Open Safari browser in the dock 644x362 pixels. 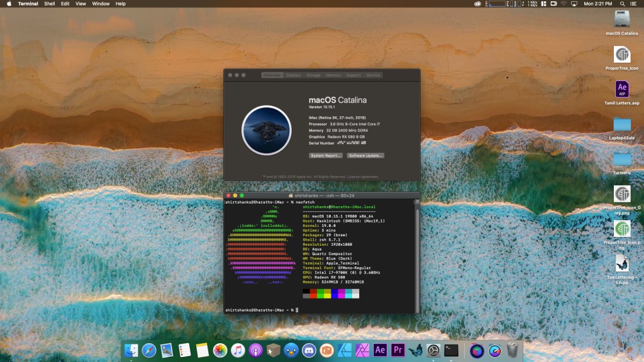pyautogui.click(x=149, y=351)
